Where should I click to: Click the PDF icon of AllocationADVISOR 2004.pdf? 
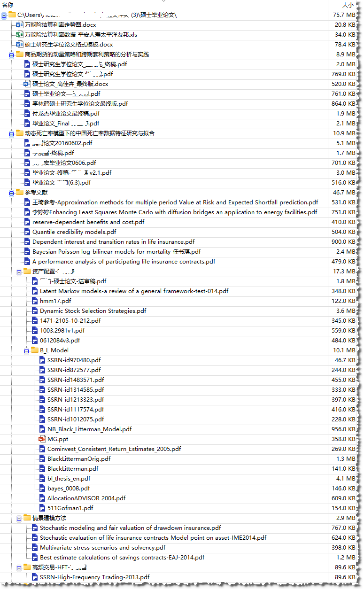(42, 498)
